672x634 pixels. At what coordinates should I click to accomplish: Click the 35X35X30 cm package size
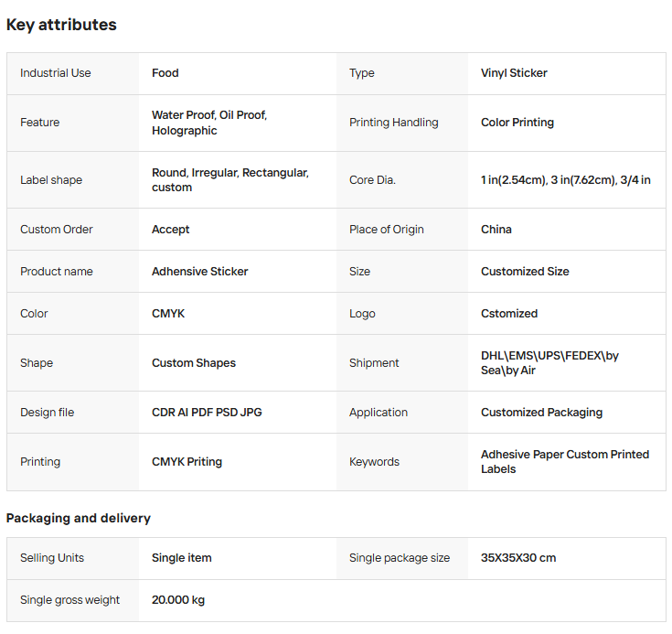click(x=518, y=558)
